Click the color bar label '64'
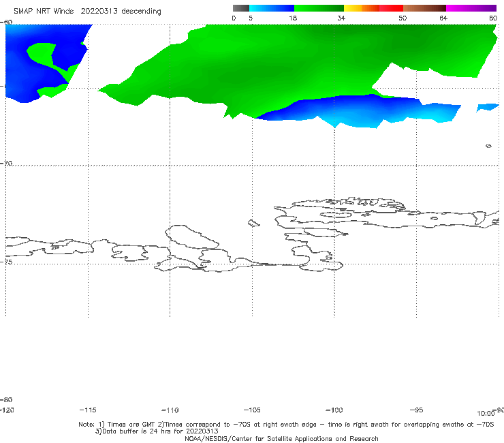 click(443, 18)
